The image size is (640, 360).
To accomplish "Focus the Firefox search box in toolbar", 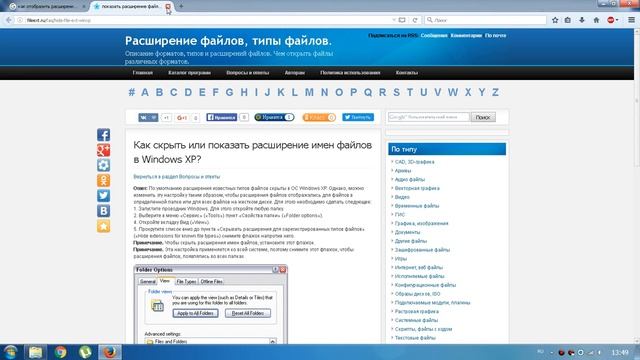I will tap(485, 20).
